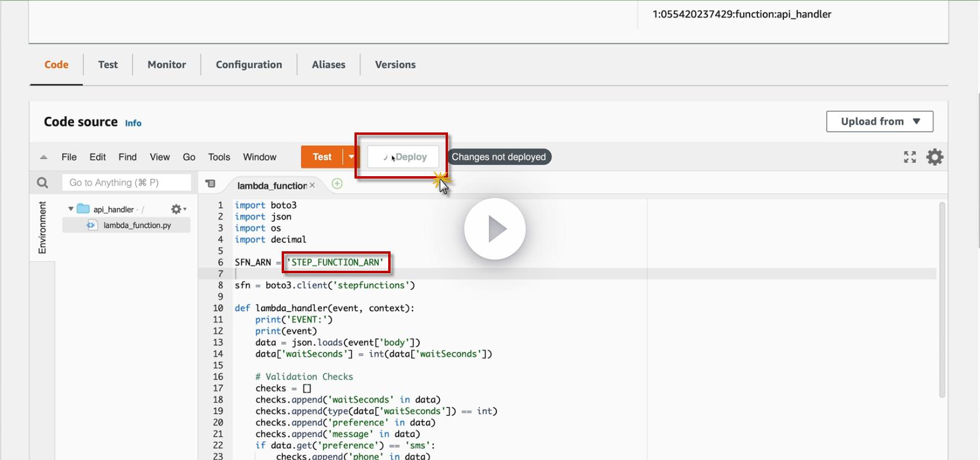The image size is (980, 460).
Task: Click the 'import json' line
Action: 263,216
